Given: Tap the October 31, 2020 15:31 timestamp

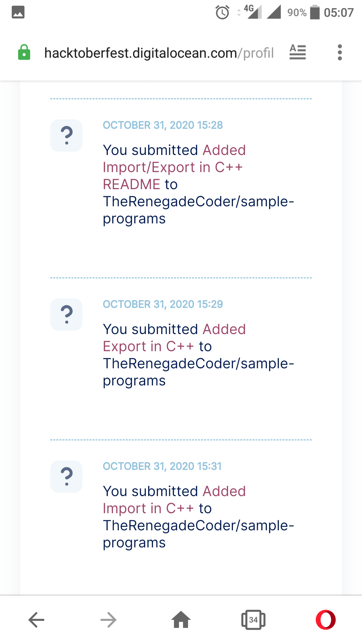Looking at the screenshot, I should click(162, 466).
